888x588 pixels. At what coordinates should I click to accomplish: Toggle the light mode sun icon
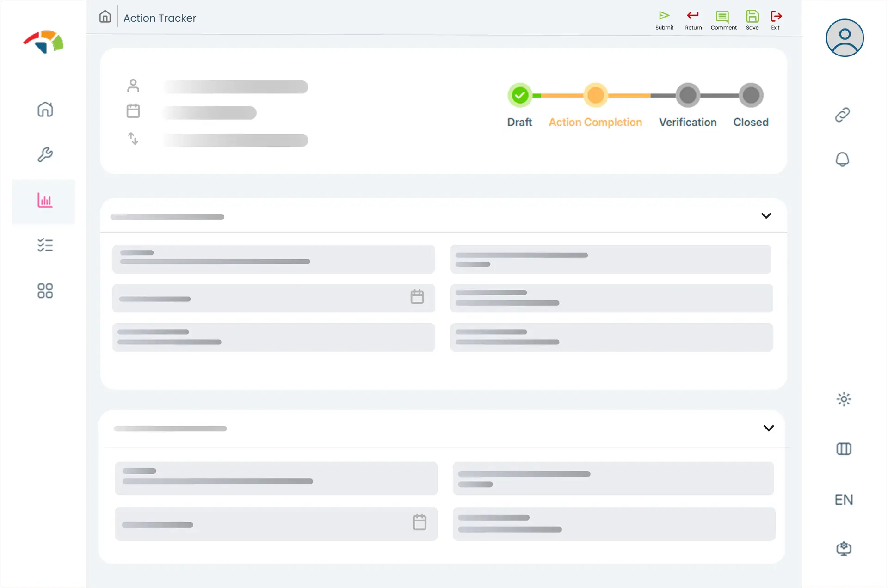tap(844, 399)
